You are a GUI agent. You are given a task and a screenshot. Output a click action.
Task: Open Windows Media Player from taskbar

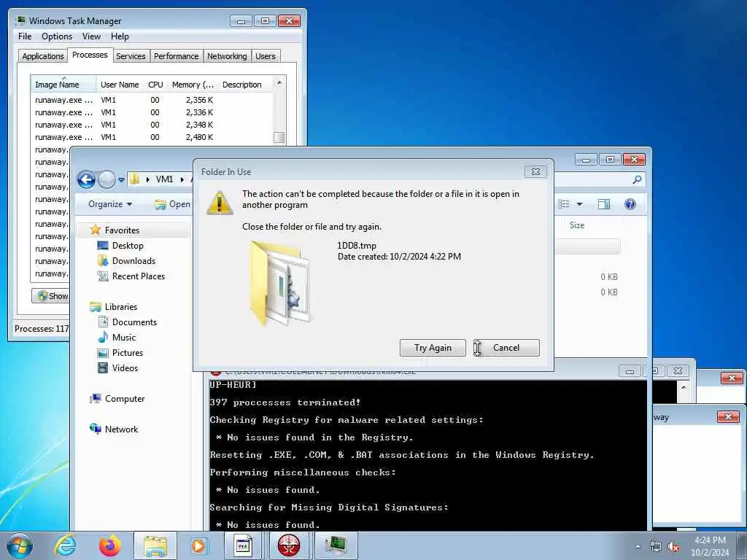click(x=198, y=545)
